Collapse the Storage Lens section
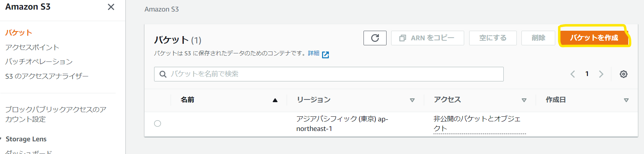This screenshot has width=644, height=154. tap(1, 139)
